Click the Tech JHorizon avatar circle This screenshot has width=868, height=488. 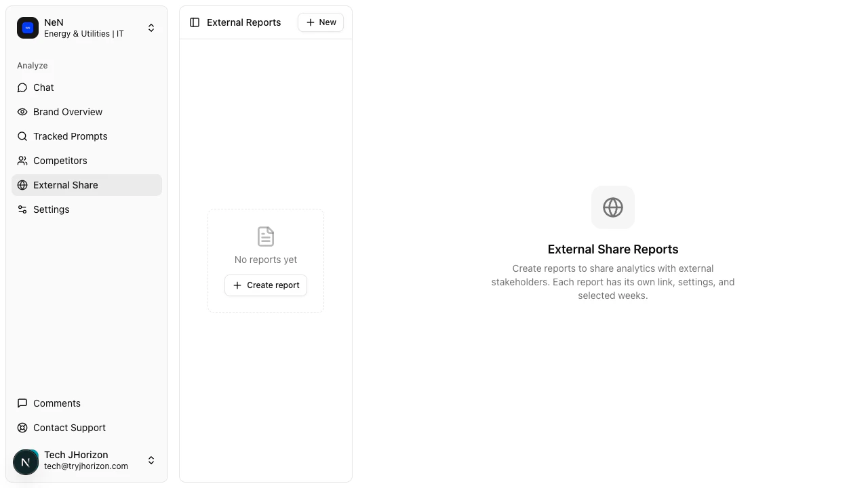point(26,462)
